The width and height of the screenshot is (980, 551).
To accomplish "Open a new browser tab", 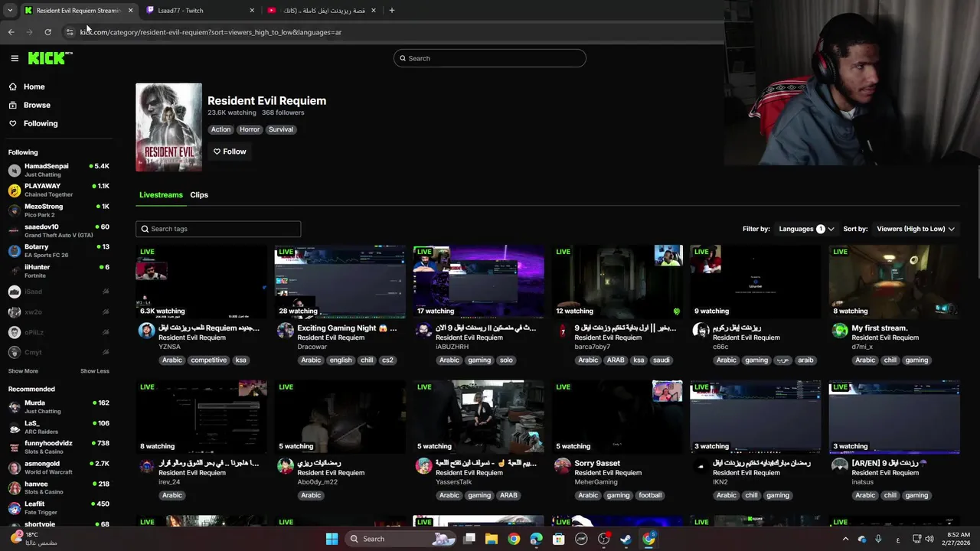I will click(x=392, y=11).
